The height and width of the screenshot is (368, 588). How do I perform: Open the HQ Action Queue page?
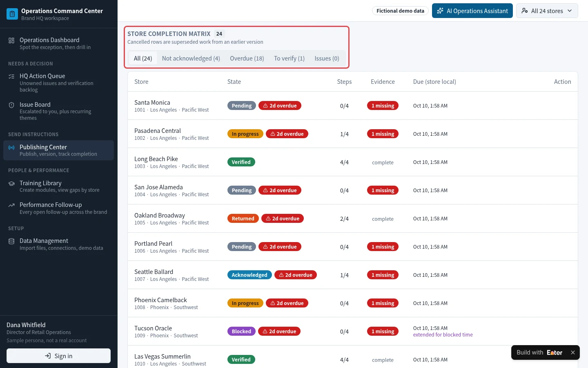tap(58, 83)
